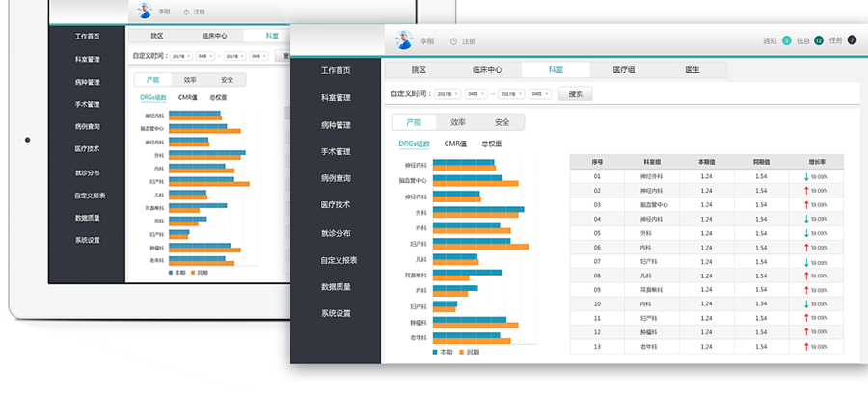Screen dimensions: 868x394
Task: Switch to the 医生 tab
Action: tap(692, 70)
